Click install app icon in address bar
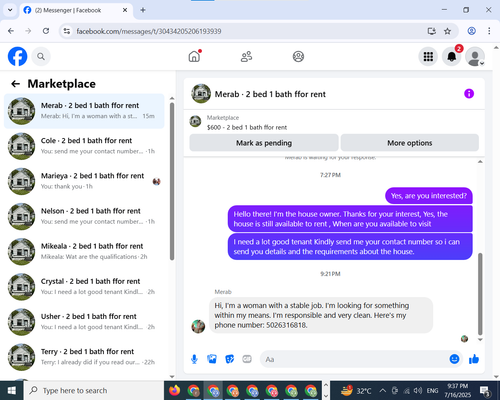The image size is (500, 400). [432, 31]
